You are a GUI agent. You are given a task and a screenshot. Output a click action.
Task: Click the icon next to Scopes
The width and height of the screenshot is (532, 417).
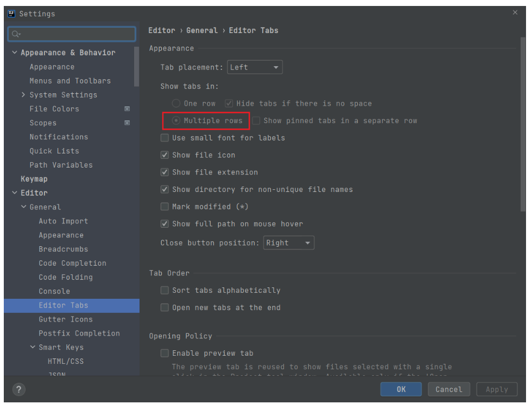(x=126, y=123)
